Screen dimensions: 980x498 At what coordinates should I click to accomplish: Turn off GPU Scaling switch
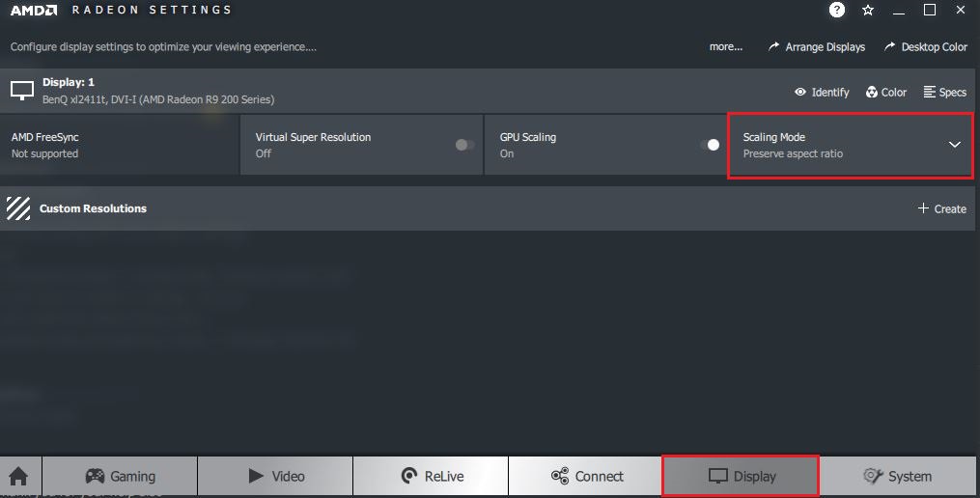(709, 145)
